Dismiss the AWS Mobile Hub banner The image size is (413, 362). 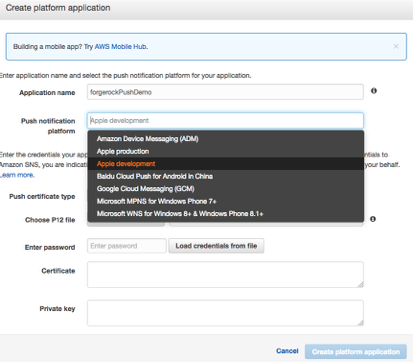pos(396,46)
